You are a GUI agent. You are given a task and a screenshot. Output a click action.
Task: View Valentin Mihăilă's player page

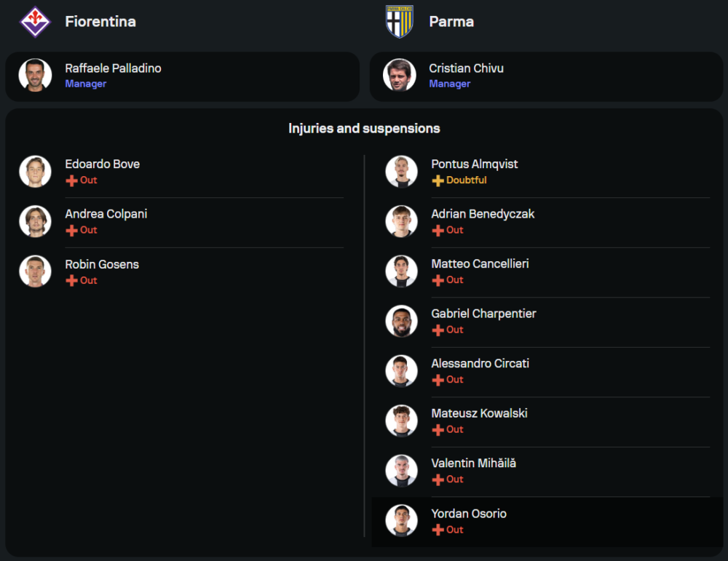coord(473,463)
